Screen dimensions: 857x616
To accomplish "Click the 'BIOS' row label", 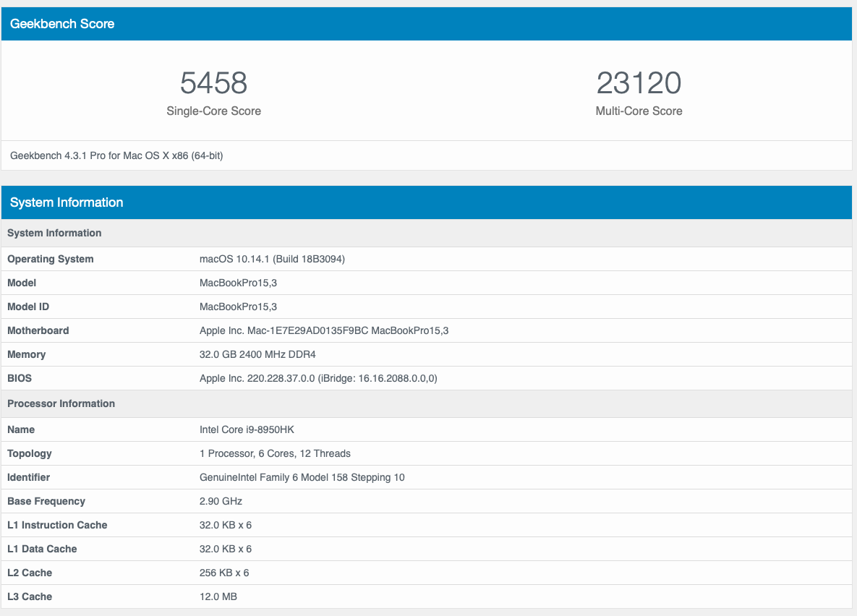I will (x=20, y=378).
